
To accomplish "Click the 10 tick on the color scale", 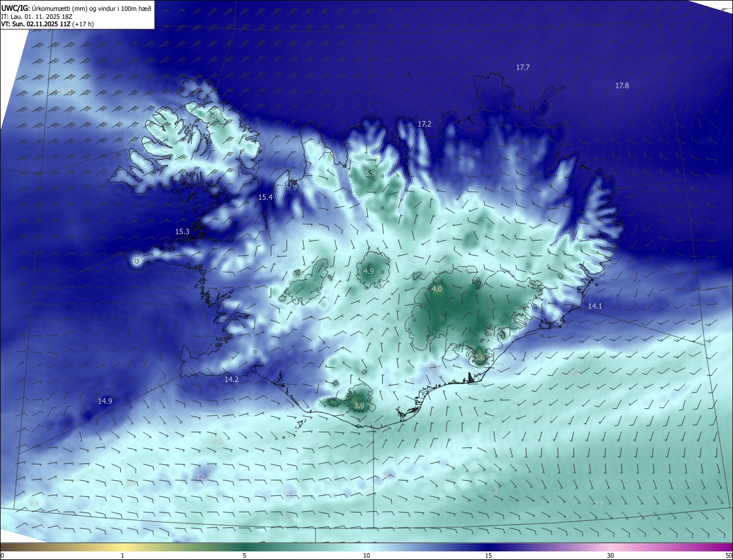I will tap(366, 556).
